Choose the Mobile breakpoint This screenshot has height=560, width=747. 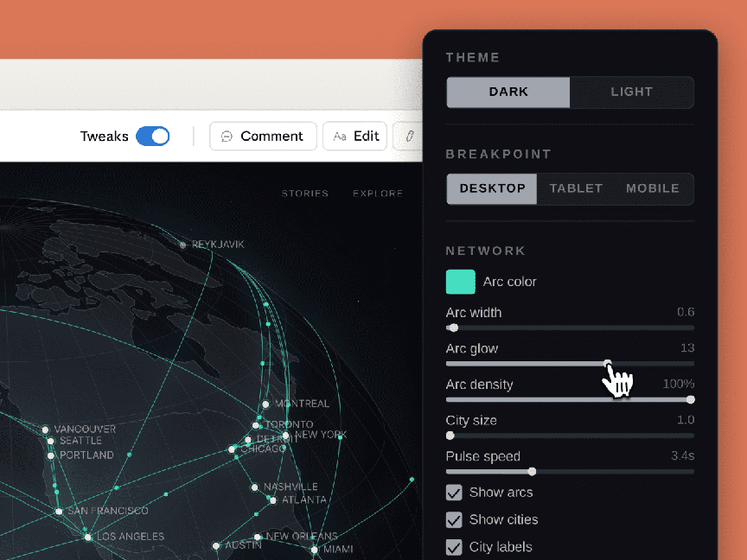coord(652,188)
